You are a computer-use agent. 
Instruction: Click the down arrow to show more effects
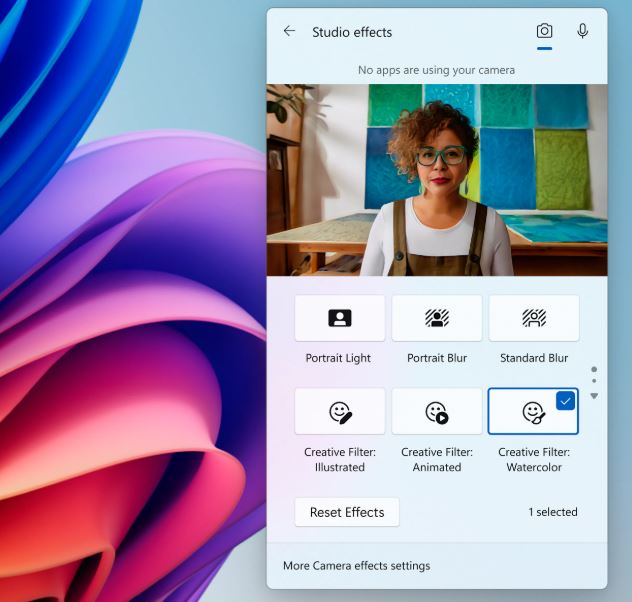click(x=594, y=396)
